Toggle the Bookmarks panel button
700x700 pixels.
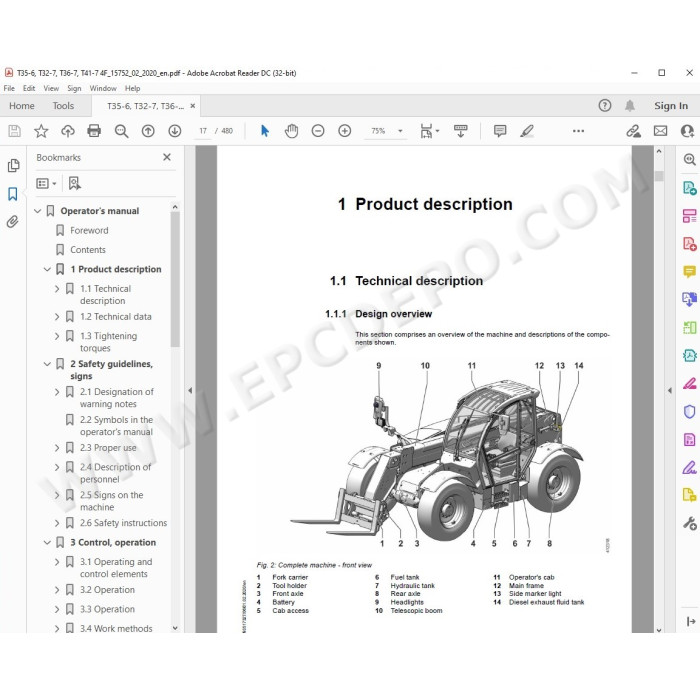(12, 194)
